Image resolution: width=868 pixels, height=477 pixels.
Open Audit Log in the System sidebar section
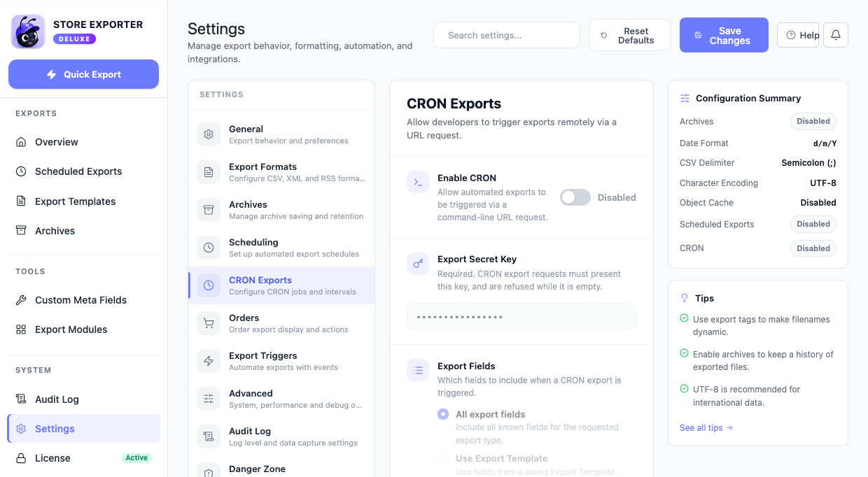pos(84,399)
